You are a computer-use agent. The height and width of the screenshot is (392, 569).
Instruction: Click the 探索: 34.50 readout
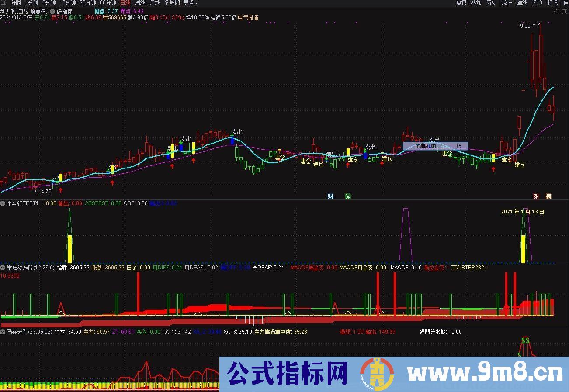coord(68,332)
